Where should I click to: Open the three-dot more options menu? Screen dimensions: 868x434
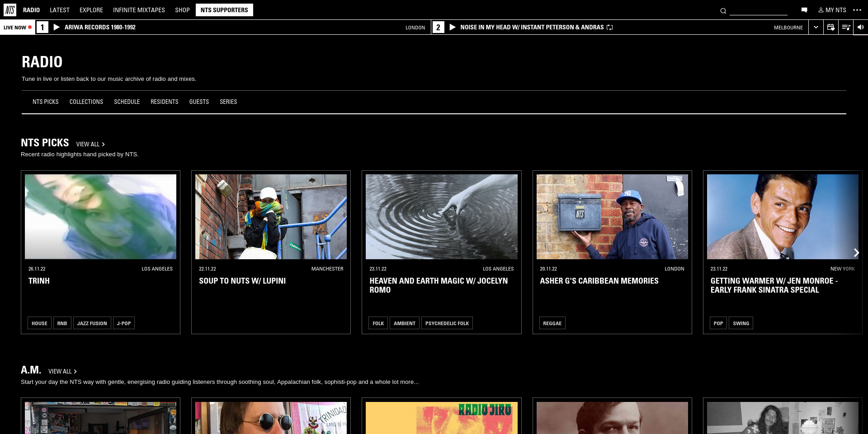(857, 10)
